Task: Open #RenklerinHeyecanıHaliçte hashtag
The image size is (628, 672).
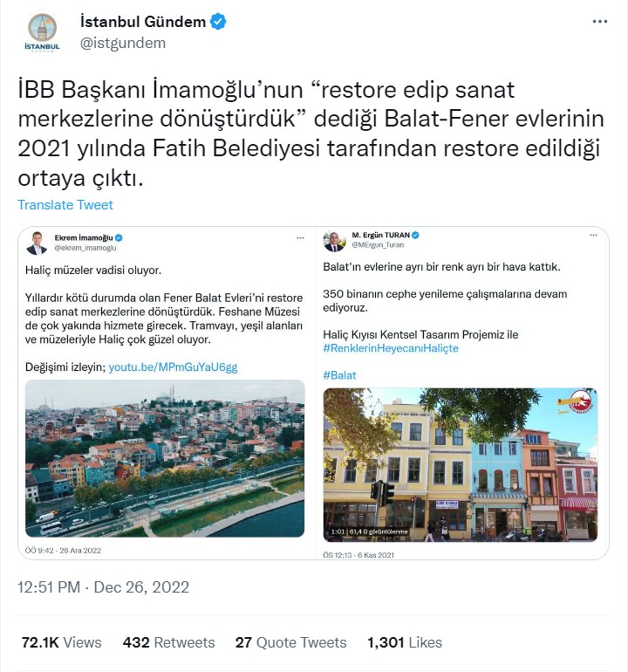Action: point(391,348)
